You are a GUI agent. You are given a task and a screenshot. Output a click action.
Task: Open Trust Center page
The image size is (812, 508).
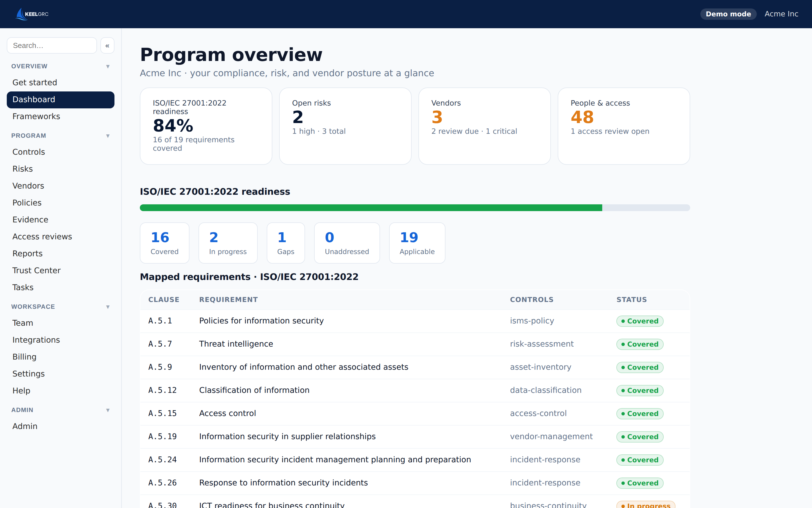click(60, 270)
